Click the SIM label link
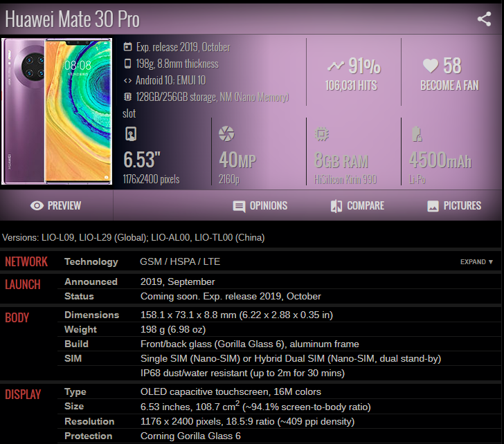Image resolution: width=504 pixels, height=444 pixels. point(73,358)
